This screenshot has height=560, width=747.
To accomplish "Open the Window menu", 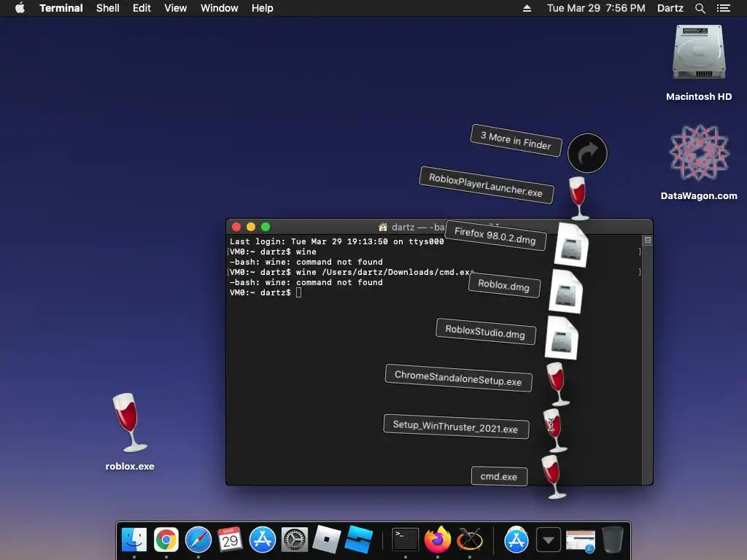I will [219, 8].
